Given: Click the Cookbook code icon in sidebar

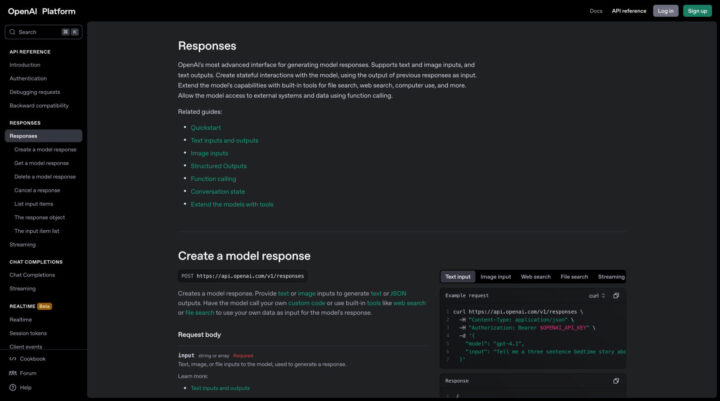Looking at the screenshot, I should [x=13, y=359].
